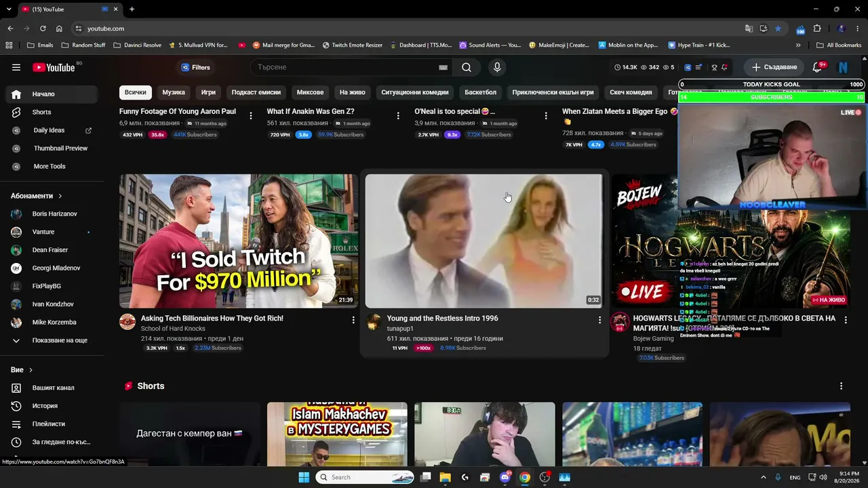Viewport: 868px width, 488px height.
Task: Open the Dean Fraiser channel in subscriptions
Action: [x=49, y=250]
